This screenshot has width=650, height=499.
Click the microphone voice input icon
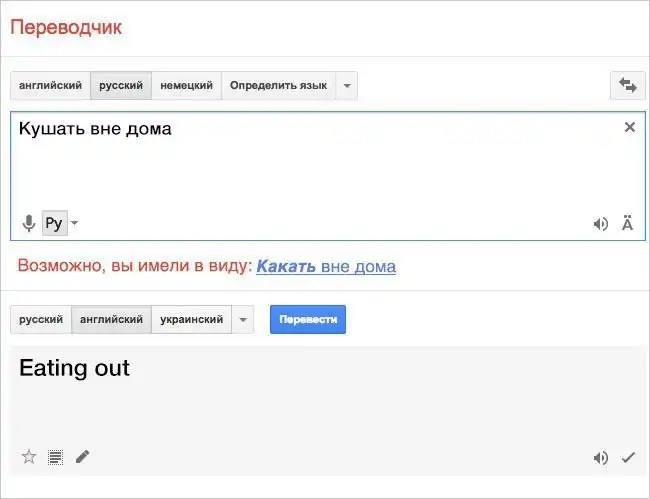coord(29,223)
